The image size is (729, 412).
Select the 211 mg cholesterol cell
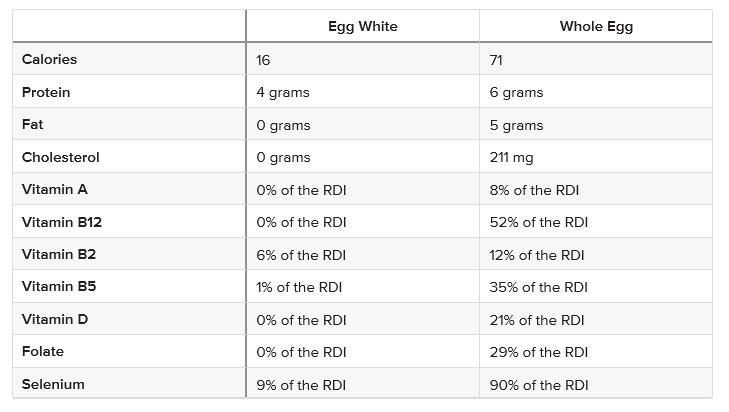coord(512,157)
